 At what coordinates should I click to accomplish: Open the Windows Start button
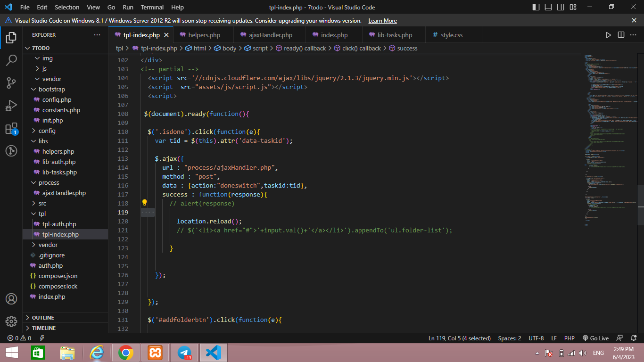(x=11, y=353)
